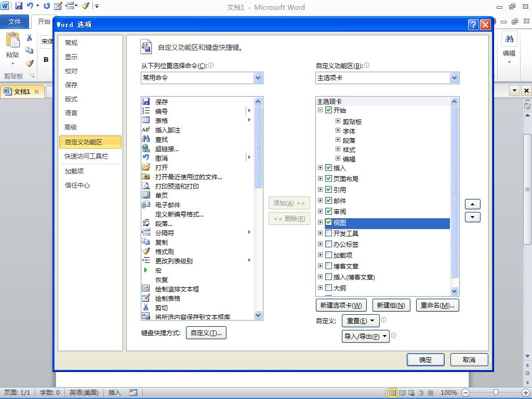Click the 新建选项卡 new tab button

pyautogui.click(x=341, y=305)
